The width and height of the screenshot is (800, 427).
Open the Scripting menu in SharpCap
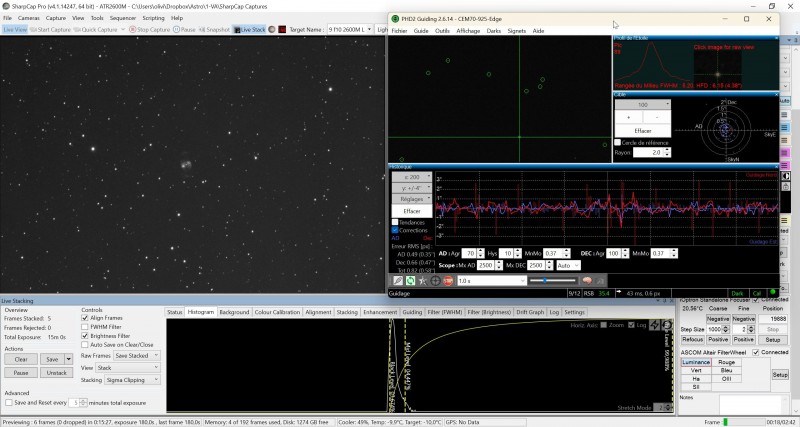pyautogui.click(x=153, y=18)
